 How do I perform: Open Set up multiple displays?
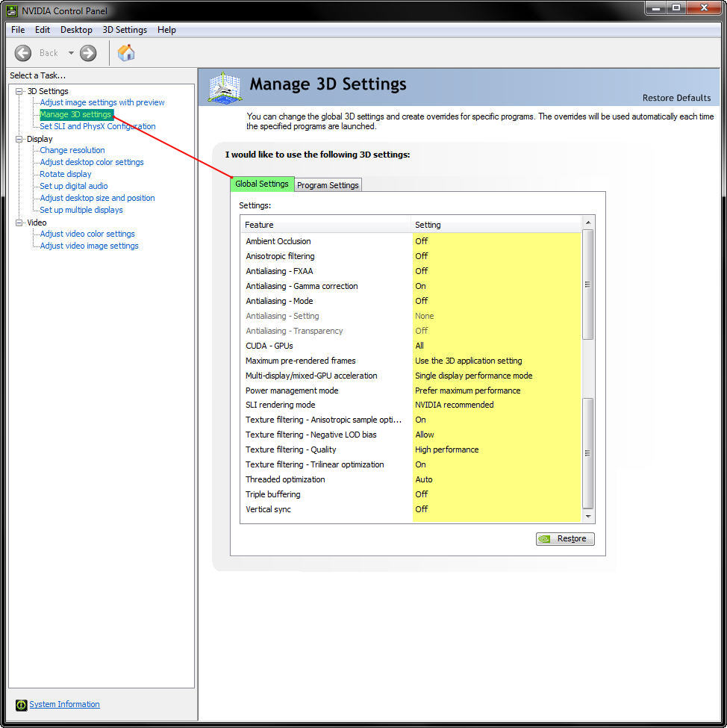tap(81, 210)
